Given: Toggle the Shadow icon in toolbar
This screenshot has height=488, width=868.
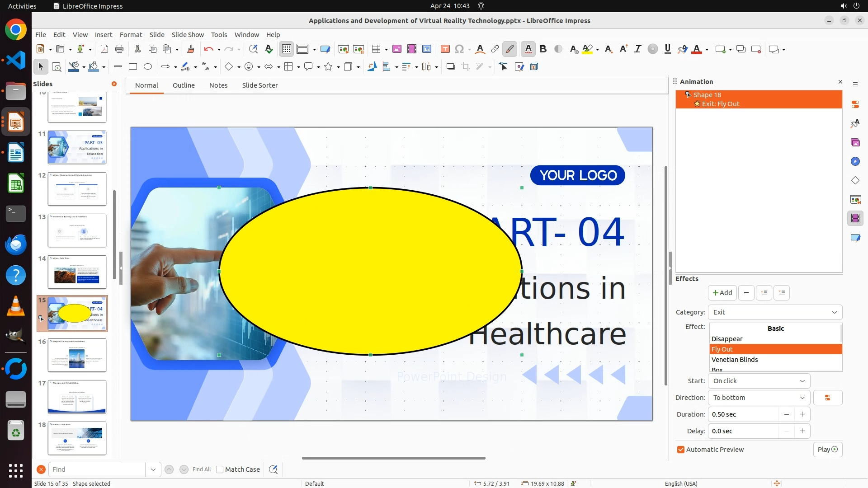Looking at the screenshot, I should click(x=450, y=67).
